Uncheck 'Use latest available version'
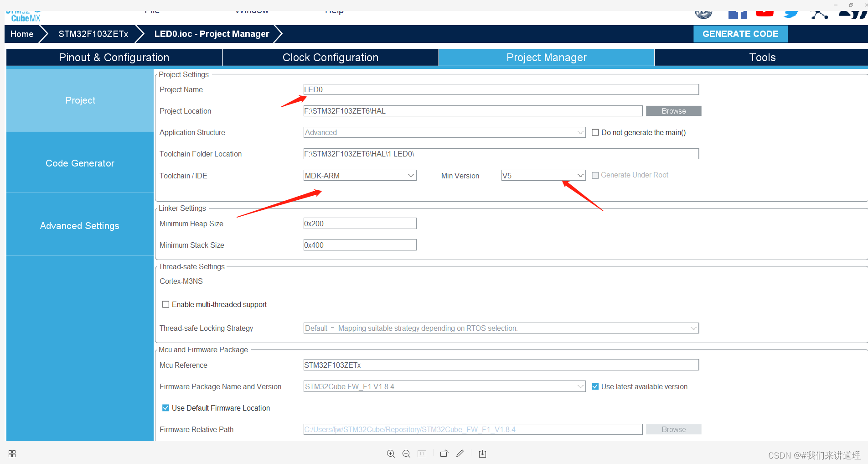This screenshot has height=464, width=868. pyautogui.click(x=595, y=386)
